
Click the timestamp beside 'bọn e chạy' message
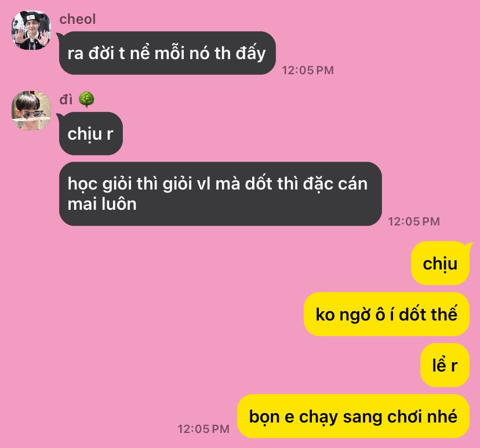tap(203, 429)
